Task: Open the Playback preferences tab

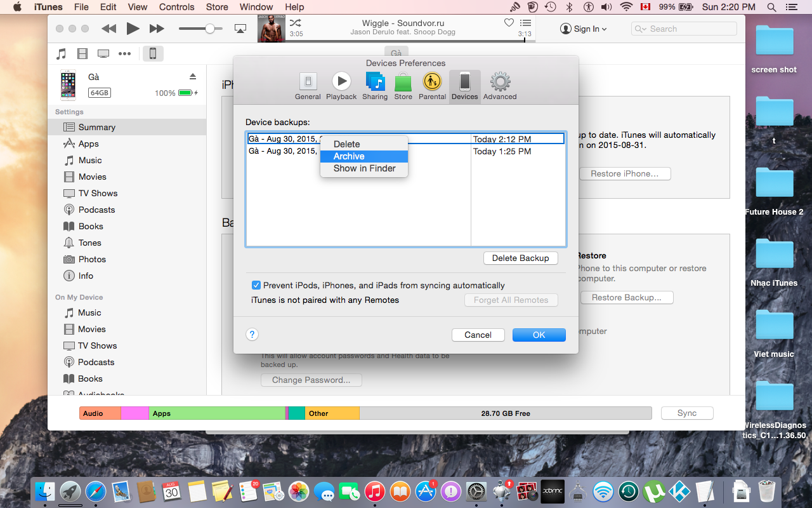Action: pos(341,86)
